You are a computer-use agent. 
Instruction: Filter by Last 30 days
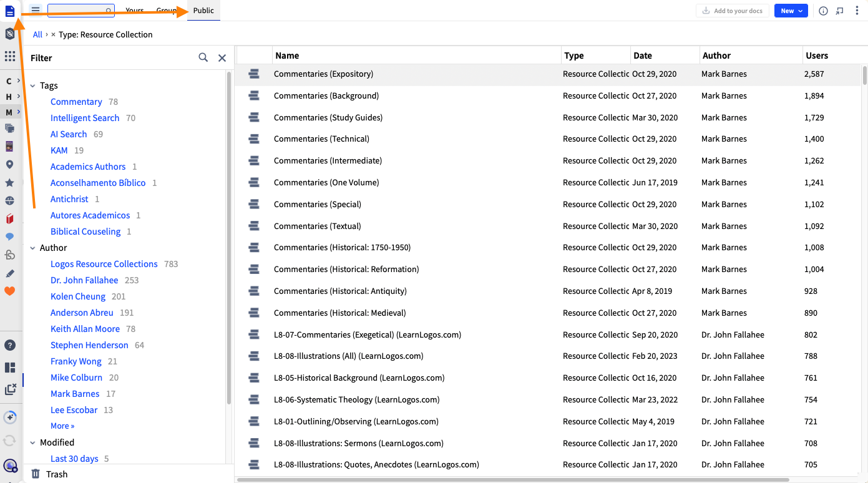(x=74, y=459)
